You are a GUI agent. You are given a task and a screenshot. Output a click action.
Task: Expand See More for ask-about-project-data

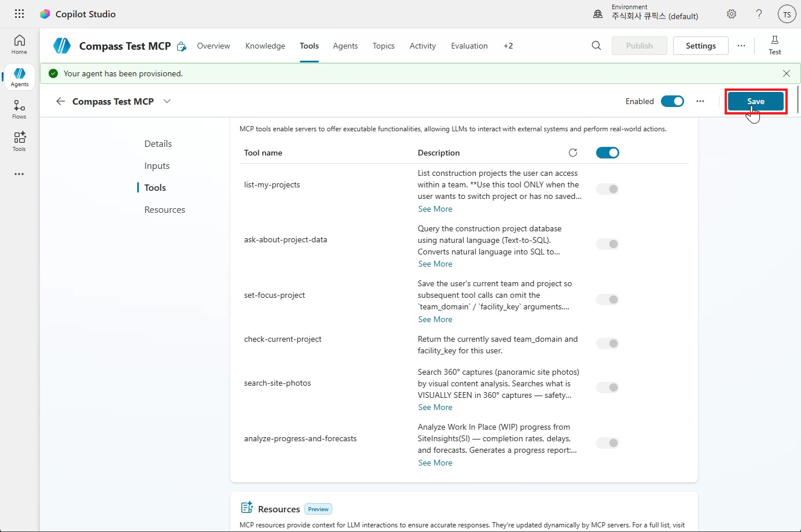[435, 264]
